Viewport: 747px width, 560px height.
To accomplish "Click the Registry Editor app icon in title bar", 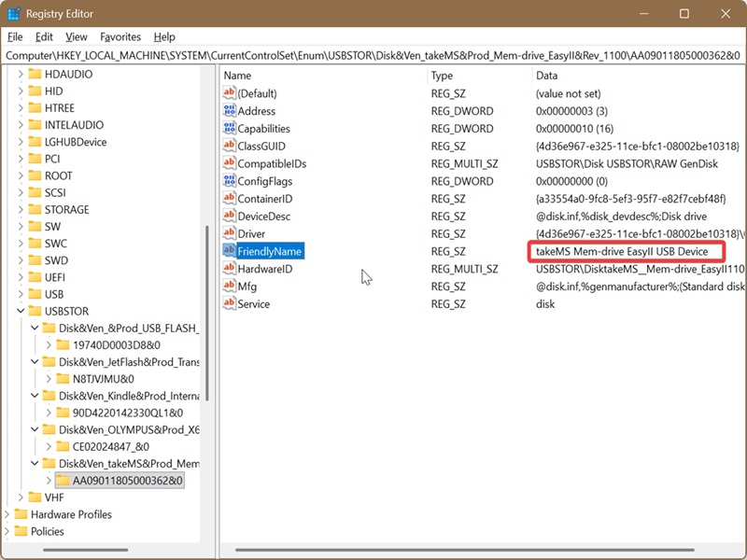I will tap(13, 14).
